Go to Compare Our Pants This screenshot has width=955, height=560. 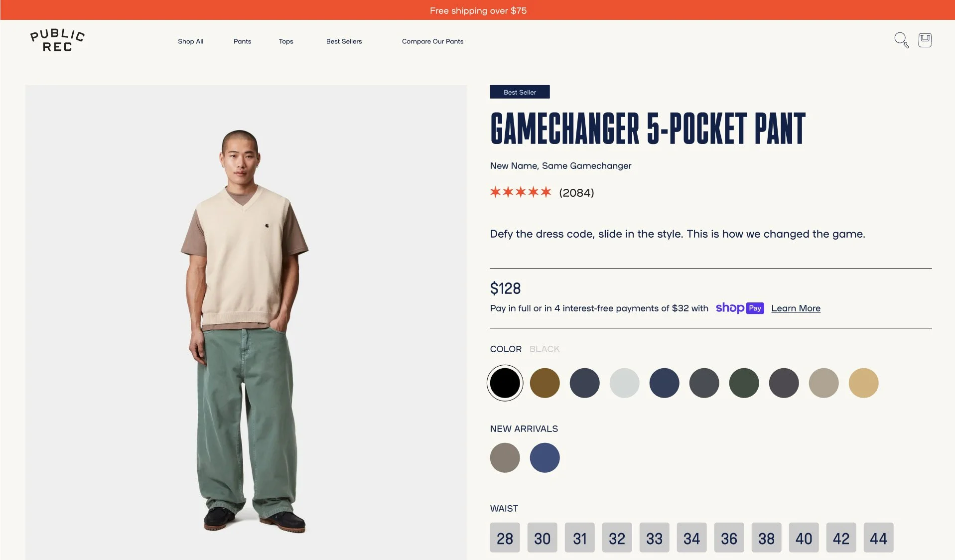(432, 41)
